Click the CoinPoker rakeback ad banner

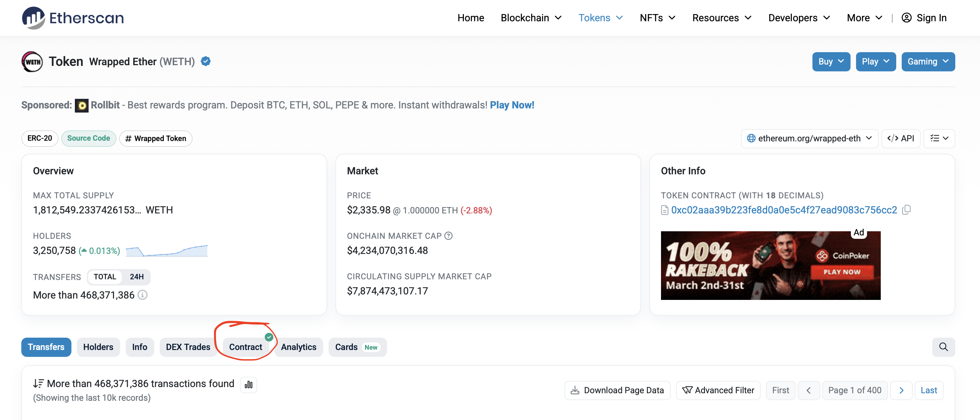coord(771,265)
